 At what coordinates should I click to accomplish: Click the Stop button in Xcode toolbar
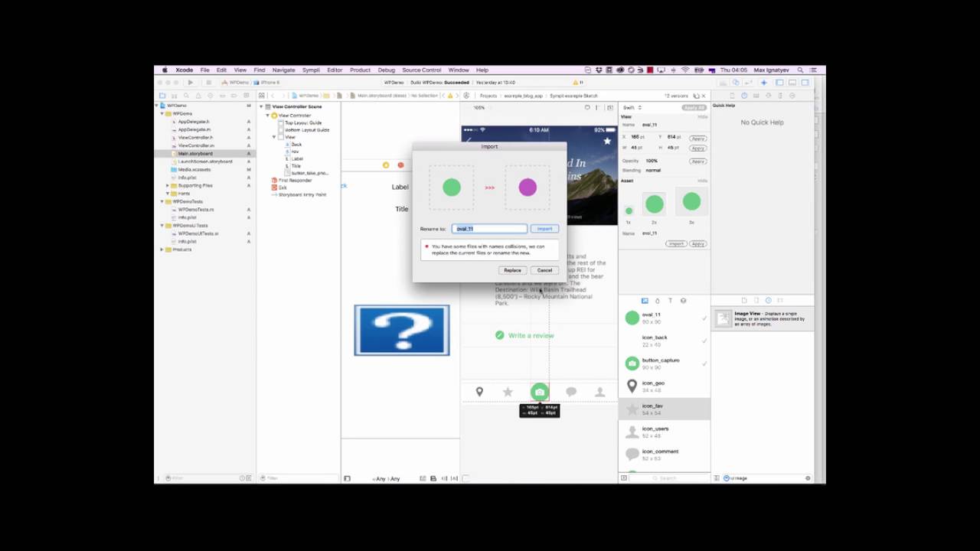click(x=208, y=82)
